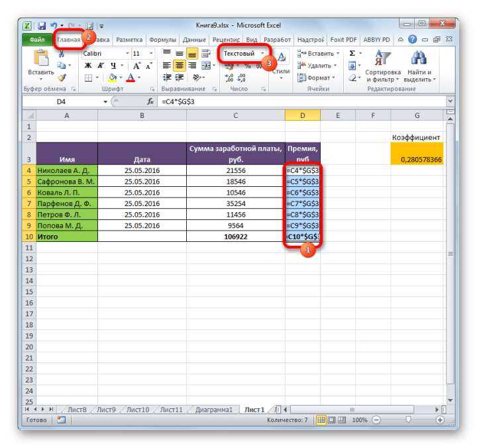Click the Вставить cells button
Screen dimensions: 477x448
click(x=318, y=54)
